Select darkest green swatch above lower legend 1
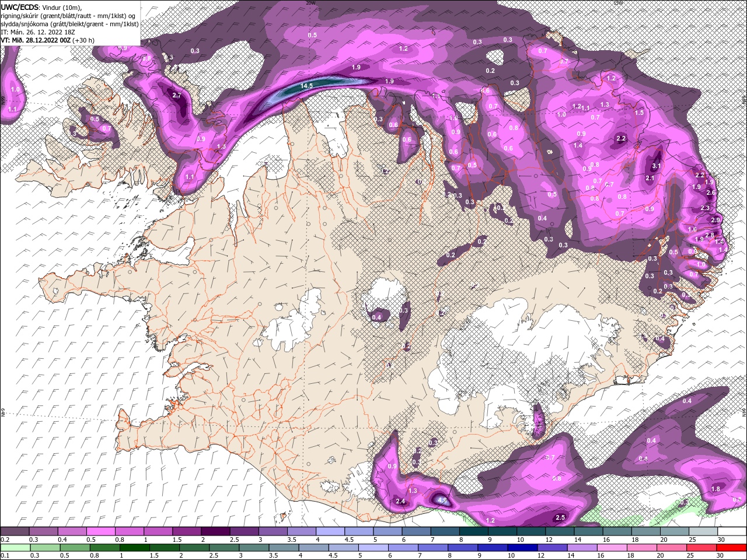 point(134,547)
